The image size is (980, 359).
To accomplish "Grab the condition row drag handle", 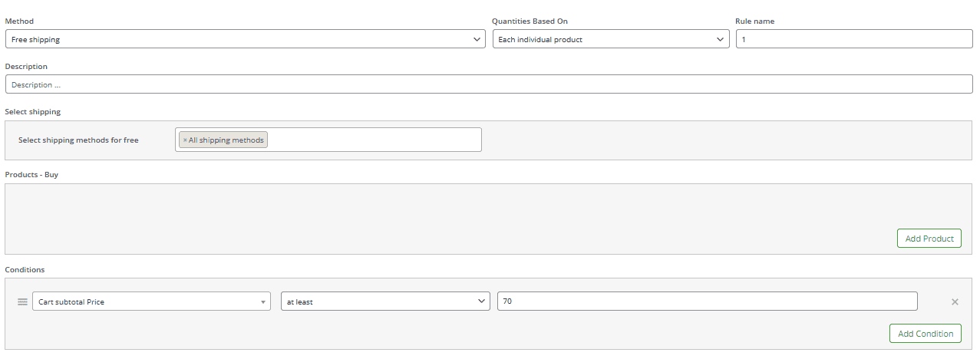I will pyautogui.click(x=22, y=301).
